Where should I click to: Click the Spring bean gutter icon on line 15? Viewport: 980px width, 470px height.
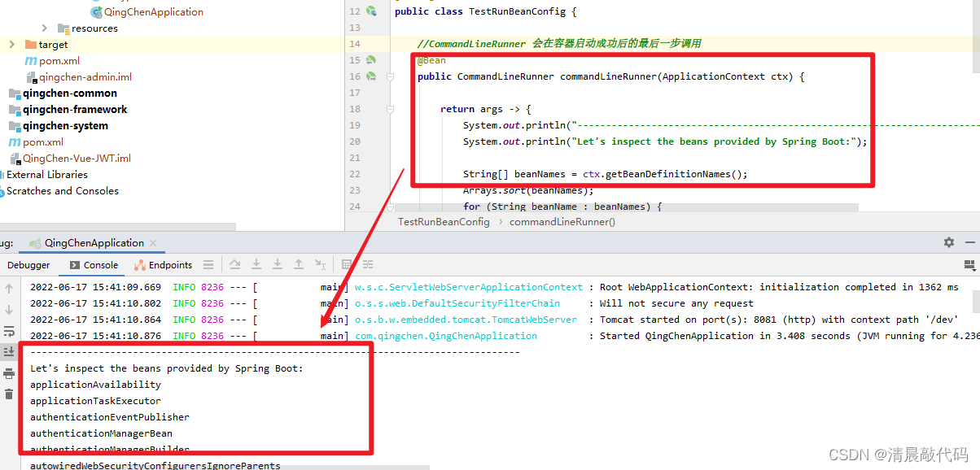pos(371,60)
